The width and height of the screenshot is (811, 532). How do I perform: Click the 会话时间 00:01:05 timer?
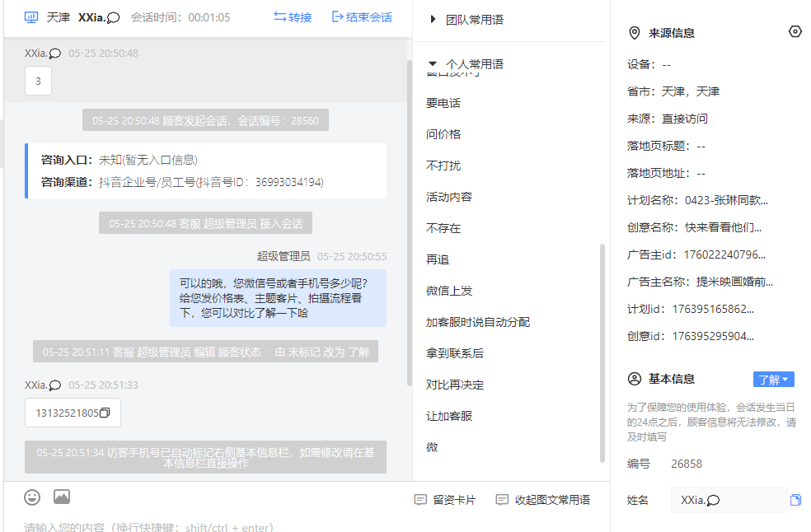point(180,17)
